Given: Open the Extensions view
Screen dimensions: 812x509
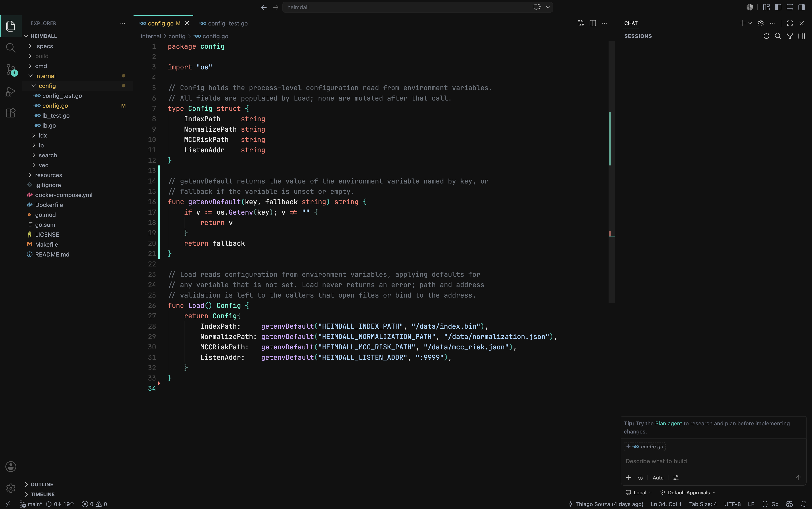Looking at the screenshot, I should 11,113.
